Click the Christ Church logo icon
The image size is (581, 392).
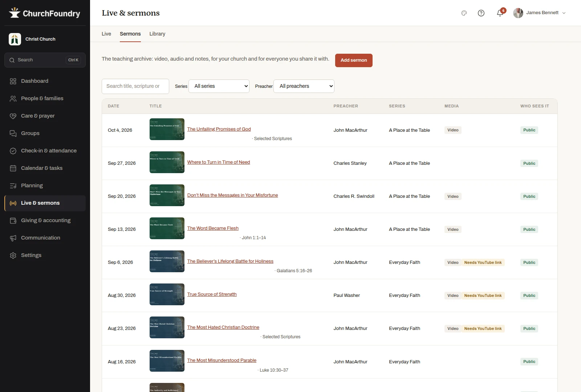[15, 39]
